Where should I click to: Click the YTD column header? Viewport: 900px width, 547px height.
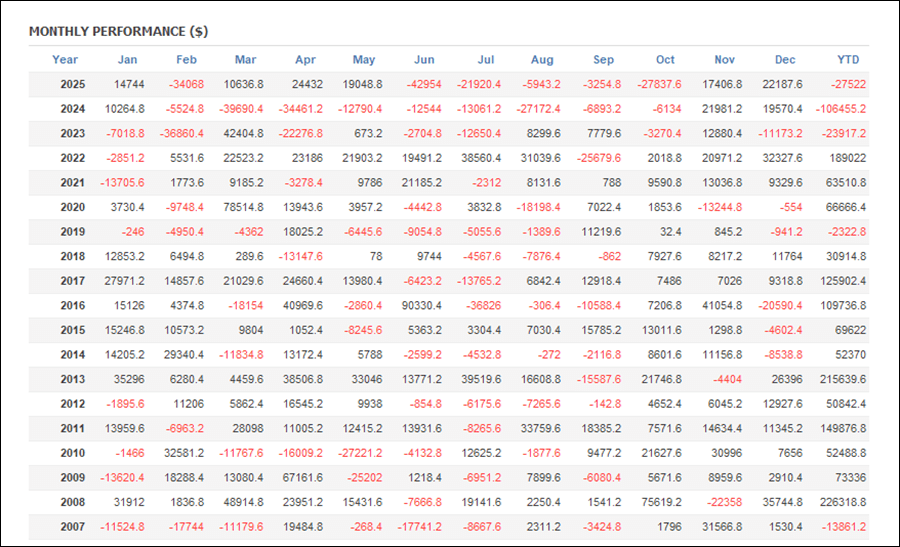[x=847, y=60]
